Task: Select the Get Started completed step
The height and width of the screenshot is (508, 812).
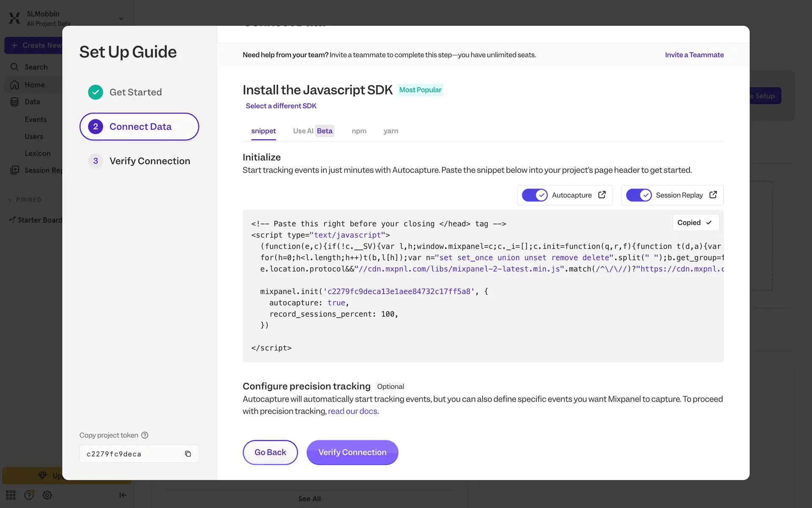Action: tap(135, 92)
